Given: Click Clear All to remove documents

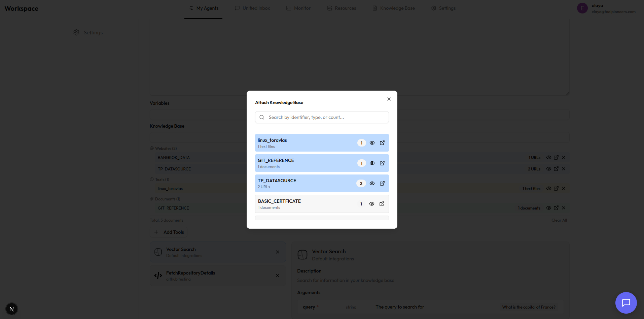Looking at the screenshot, I should coord(559,220).
